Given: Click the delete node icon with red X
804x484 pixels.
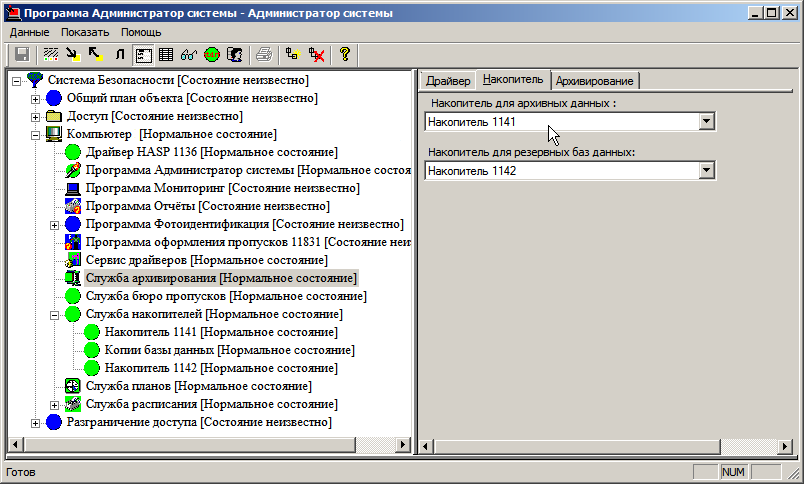Looking at the screenshot, I should [x=317, y=55].
